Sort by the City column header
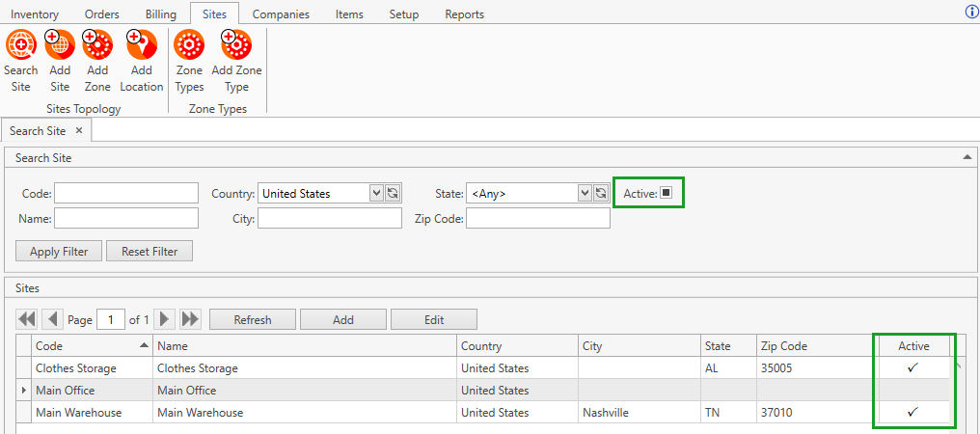The height and width of the screenshot is (434, 980). [x=640, y=346]
